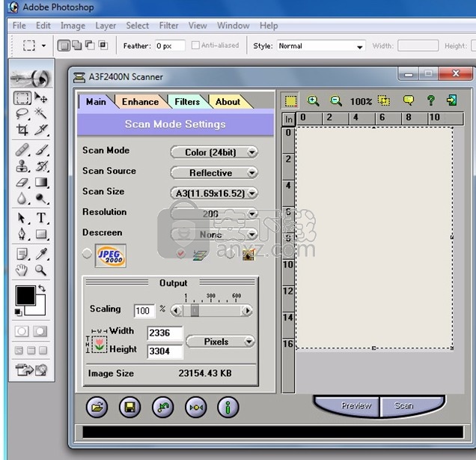Select the Type tool
Image resolution: width=476 pixels, height=460 pixels.
pyautogui.click(x=40, y=218)
